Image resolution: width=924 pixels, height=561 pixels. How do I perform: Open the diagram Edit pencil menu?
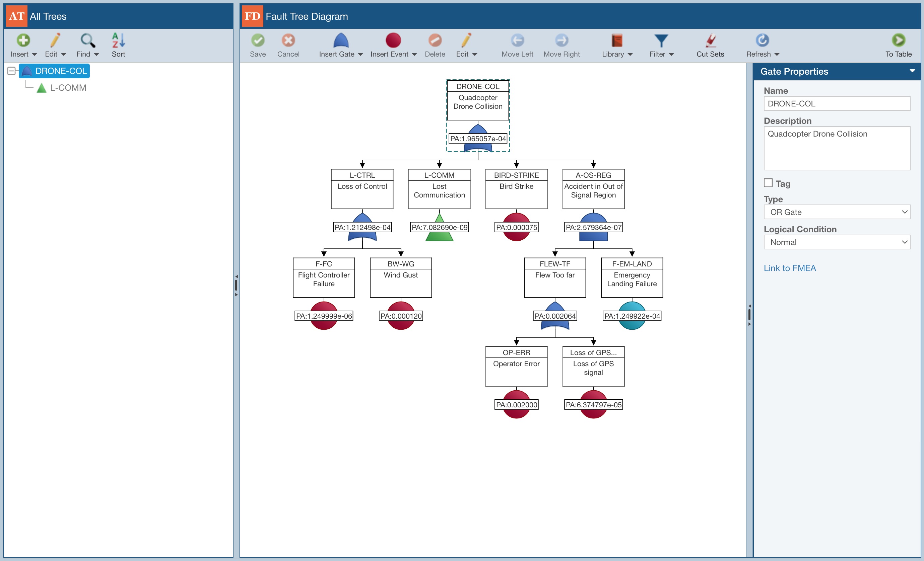click(x=466, y=41)
